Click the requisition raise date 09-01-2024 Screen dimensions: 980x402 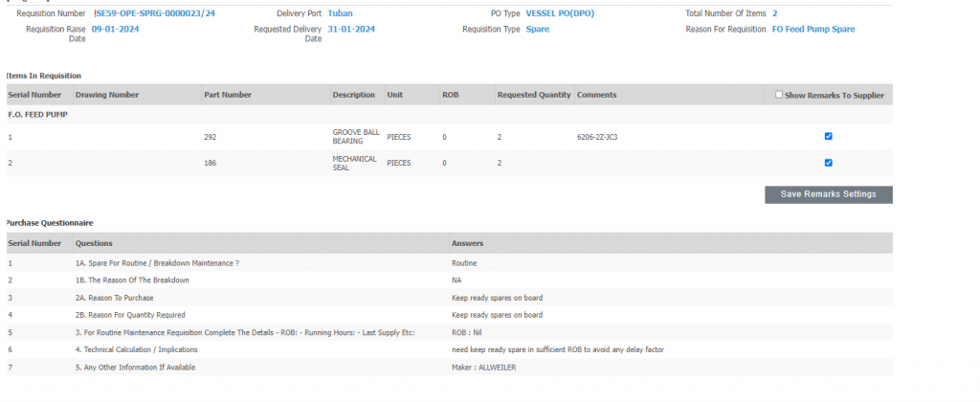pyautogui.click(x=115, y=29)
